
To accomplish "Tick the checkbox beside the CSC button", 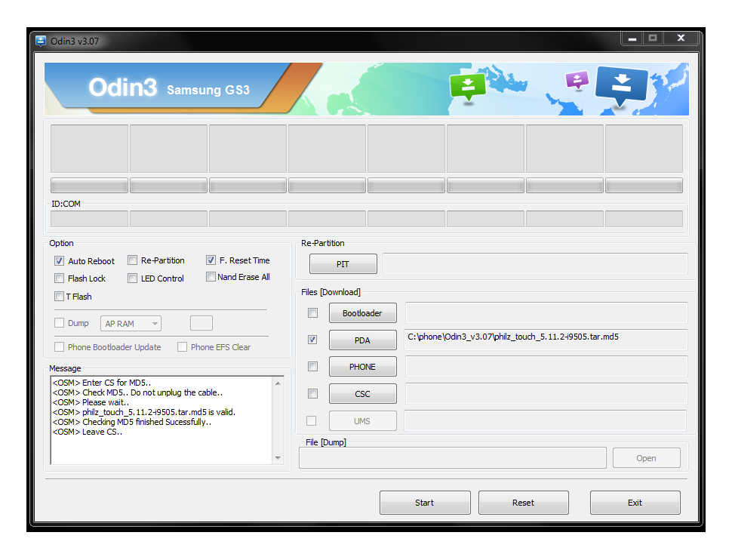I will coord(312,394).
